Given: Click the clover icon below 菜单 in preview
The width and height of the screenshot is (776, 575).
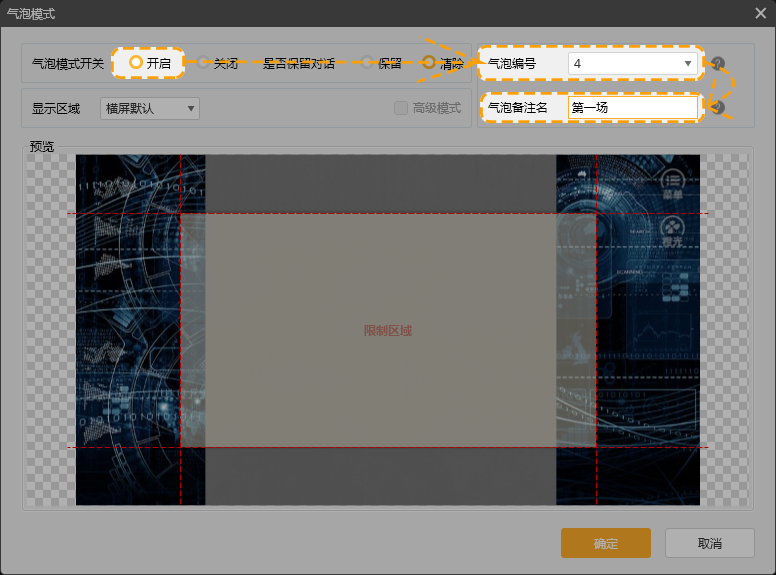Looking at the screenshot, I should pyautogui.click(x=672, y=226).
